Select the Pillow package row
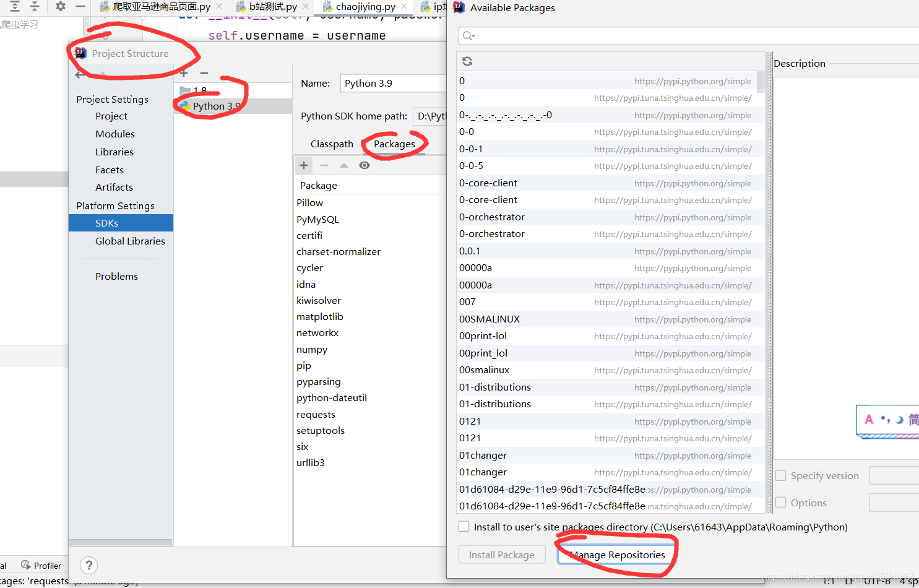Image resolution: width=919 pixels, height=588 pixels. click(370, 202)
